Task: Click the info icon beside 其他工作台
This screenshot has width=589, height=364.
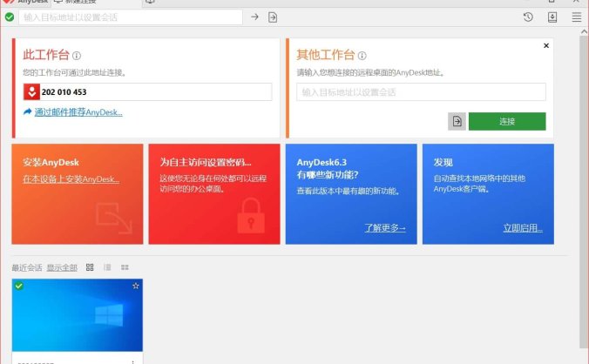Action: pos(362,56)
